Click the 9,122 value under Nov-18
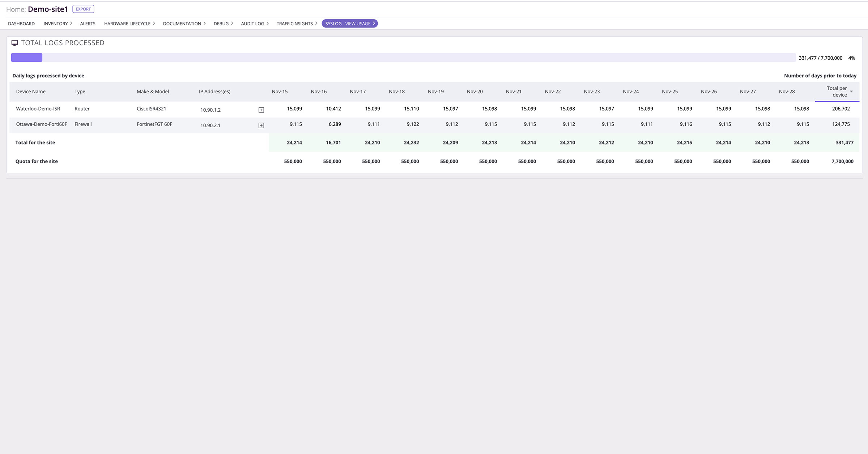Viewport: 868px width, 454px height. click(x=413, y=124)
